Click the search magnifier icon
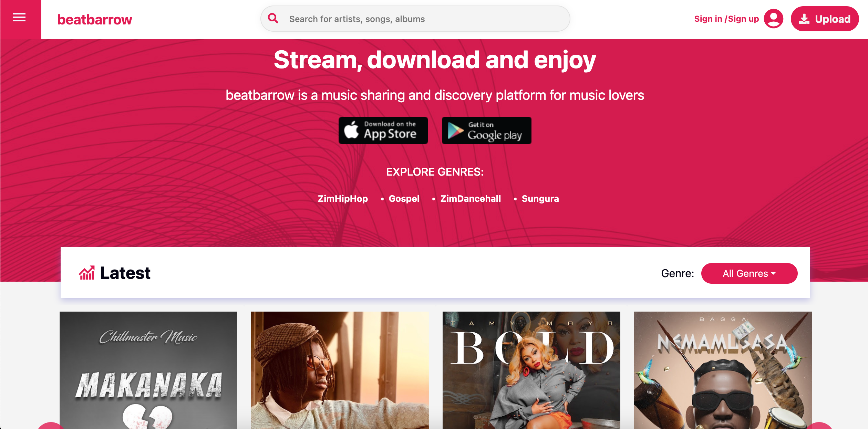 (273, 18)
